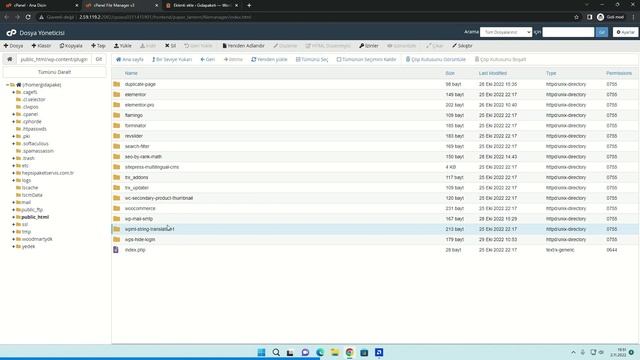Click the Chrome icon on taskbar
The width and height of the screenshot is (640, 360).
(x=349, y=352)
